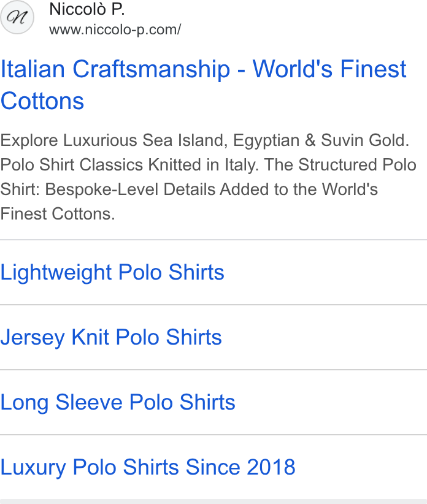The width and height of the screenshot is (427, 504).
Task: Click Bespoke-Level Details in the description
Action: click(130, 189)
